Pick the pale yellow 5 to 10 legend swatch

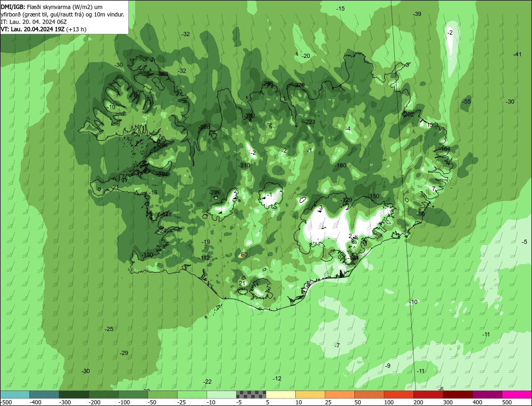click(x=280, y=394)
